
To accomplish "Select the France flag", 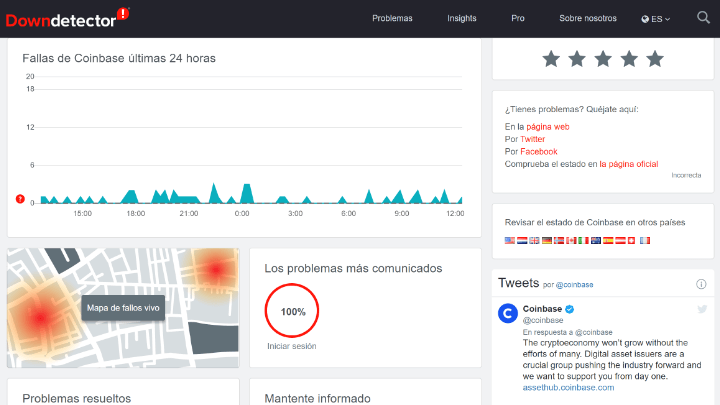I will pyautogui.click(x=645, y=240).
